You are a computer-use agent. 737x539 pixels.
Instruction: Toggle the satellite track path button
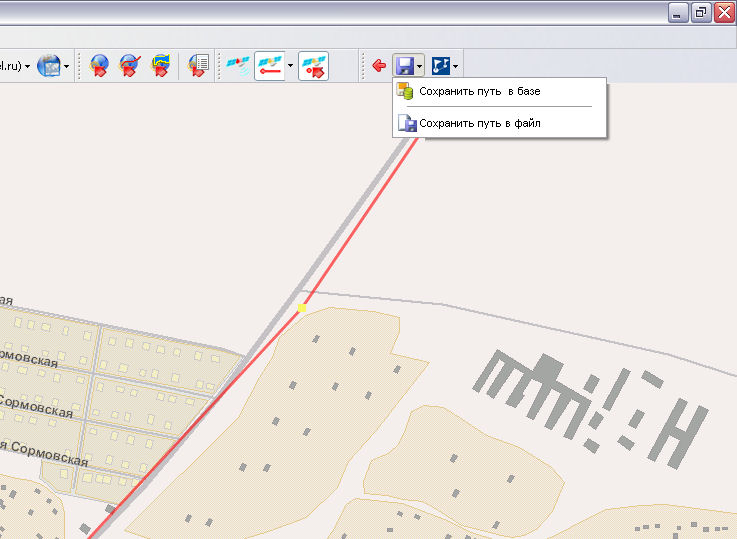[x=269, y=66]
